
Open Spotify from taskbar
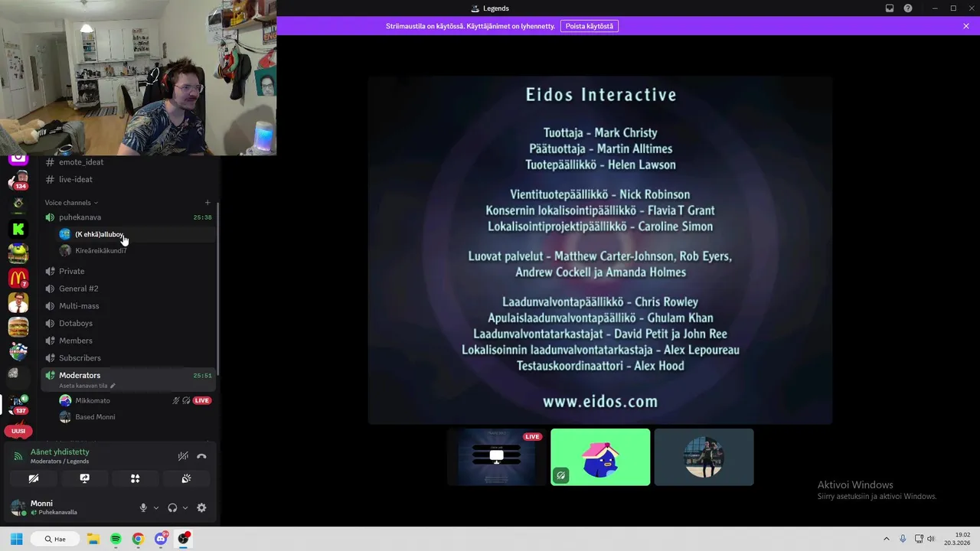pyautogui.click(x=116, y=539)
